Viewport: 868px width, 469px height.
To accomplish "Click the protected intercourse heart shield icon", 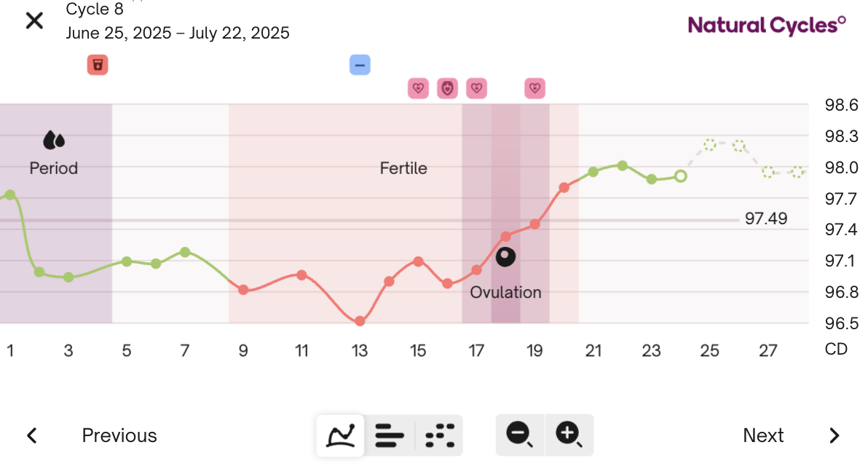I will [x=447, y=88].
